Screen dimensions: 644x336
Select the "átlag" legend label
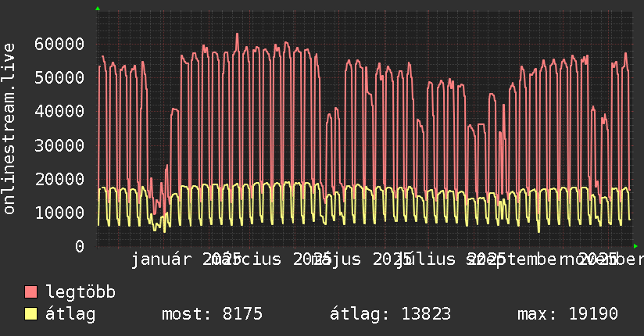pyautogui.click(x=70, y=315)
